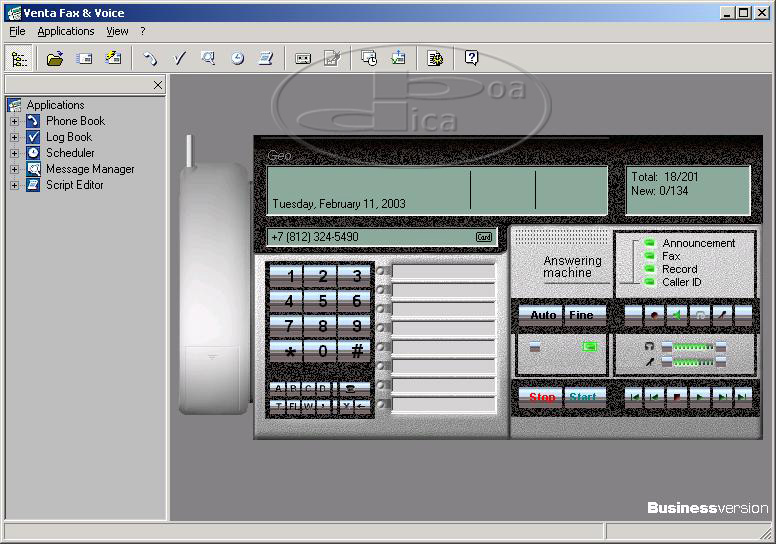
Task: Open the Applications menu
Action: coord(65,31)
